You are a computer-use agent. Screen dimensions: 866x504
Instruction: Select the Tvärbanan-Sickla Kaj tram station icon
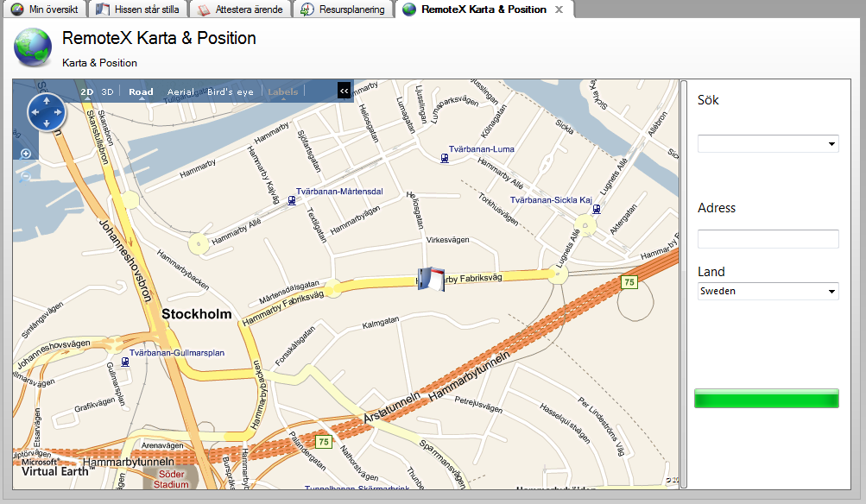click(x=597, y=209)
